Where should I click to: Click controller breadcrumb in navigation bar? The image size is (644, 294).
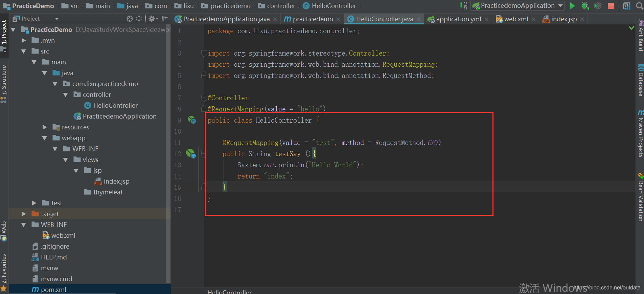pyautogui.click(x=277, y=6)
